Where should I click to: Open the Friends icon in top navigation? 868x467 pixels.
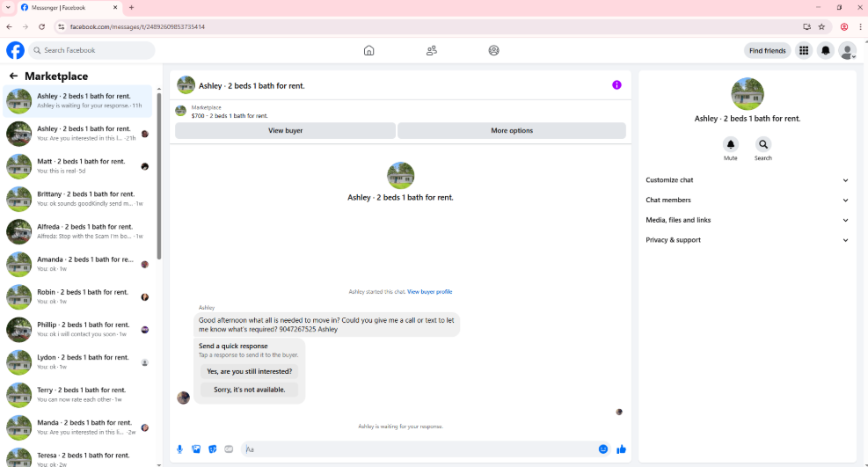click(x=431, y=50)
